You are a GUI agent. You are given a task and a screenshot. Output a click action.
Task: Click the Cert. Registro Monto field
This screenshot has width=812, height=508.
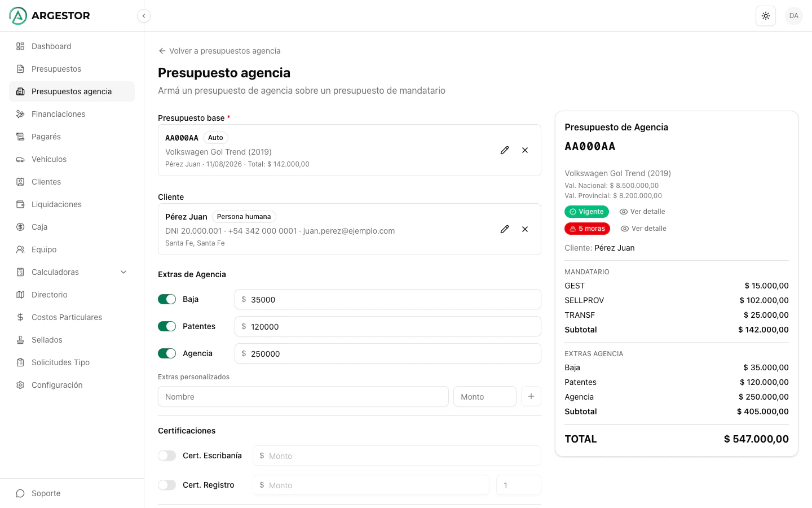tap(371, 485)
